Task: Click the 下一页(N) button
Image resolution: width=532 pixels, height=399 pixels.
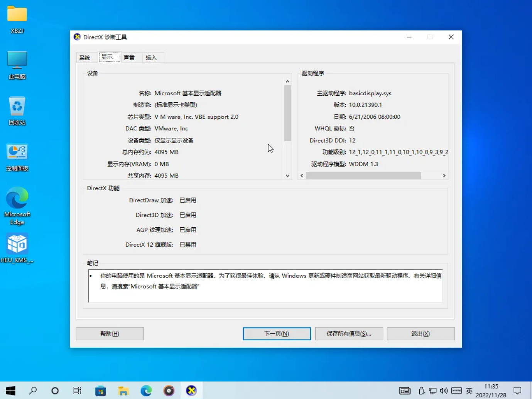Action: point(276,333)
